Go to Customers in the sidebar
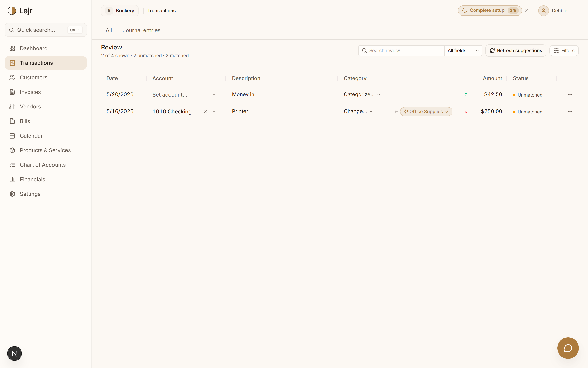Screen dimensions: 588x368 click(x=46, y=77)
